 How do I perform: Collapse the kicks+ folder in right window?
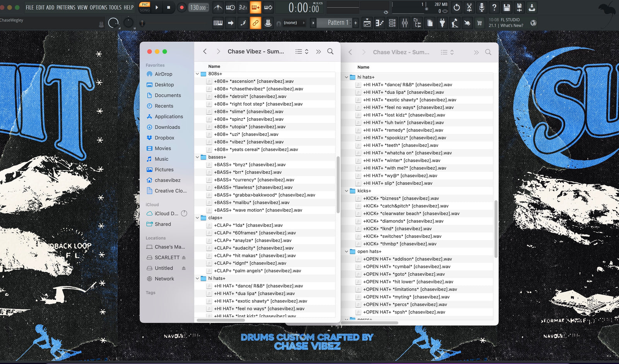click(347, 191)
